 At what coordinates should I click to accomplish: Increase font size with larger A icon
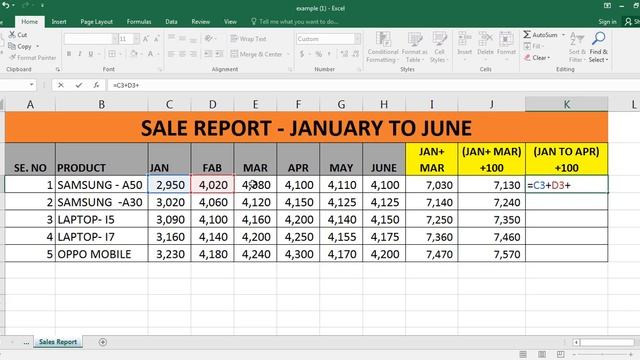point(146,39)
